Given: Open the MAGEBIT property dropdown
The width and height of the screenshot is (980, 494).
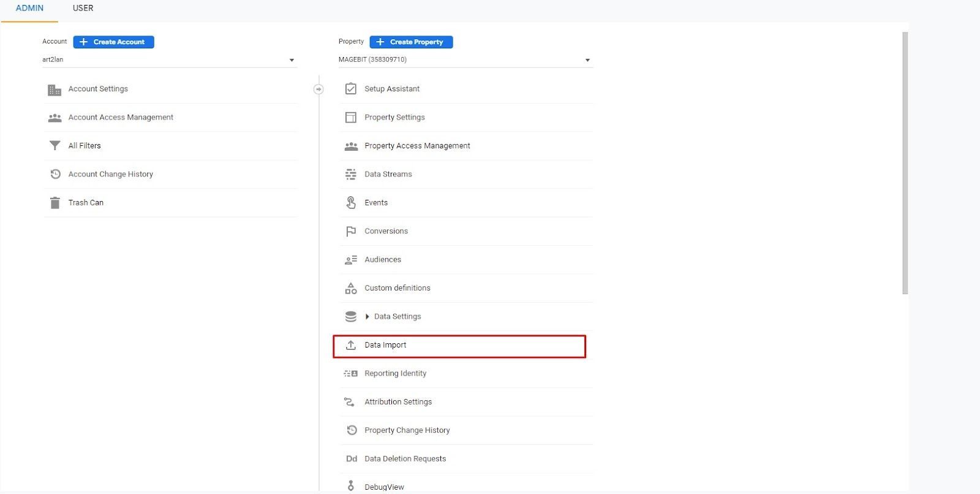Looking at the screenshot, I should pyautogui.click(x=466, y=59).
